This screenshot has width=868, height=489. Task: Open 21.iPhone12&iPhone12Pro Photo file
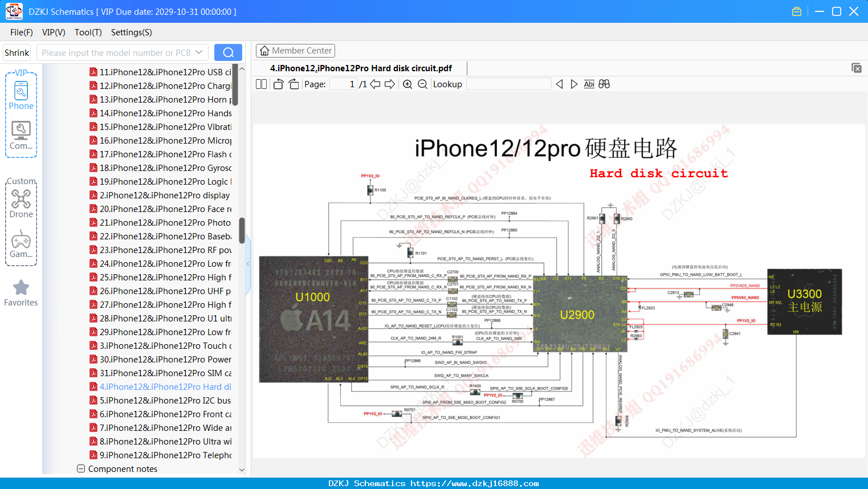pyautogui.click(x=160, y=222)
